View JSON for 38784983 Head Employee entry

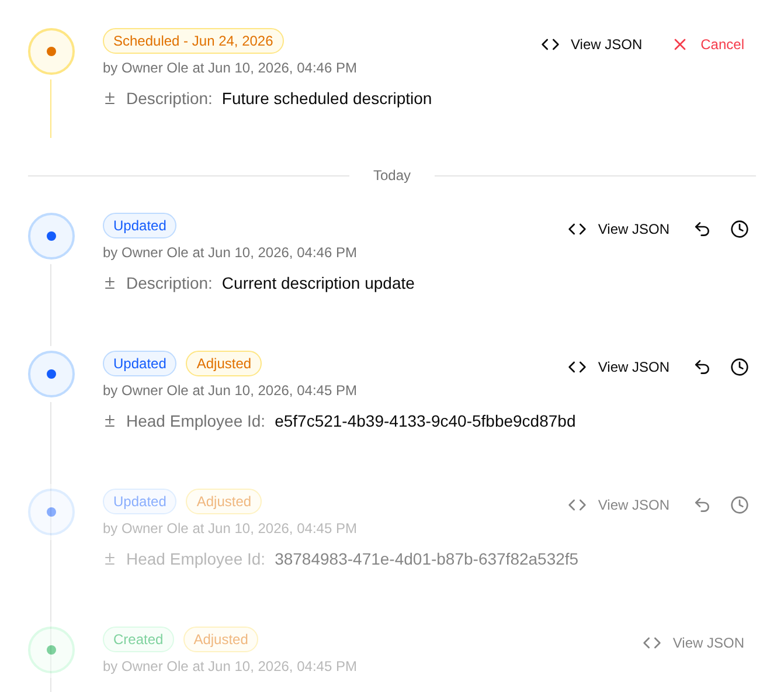[619, 505]
